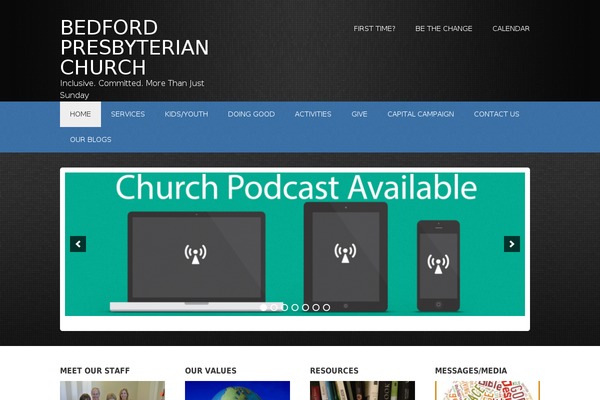This screenshot has height=400, width=600.
Task: Click the Church Podcast Available banner
Action: (x=295, y=244)
